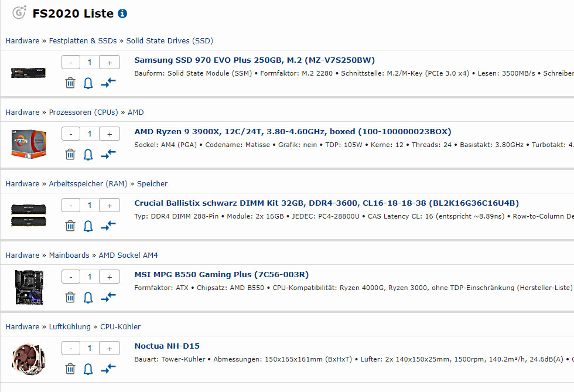Decrease quantity of AMD Ryzen 9 3900X
The height and width of the screenshot is (392, 574).
coord(71,134)
